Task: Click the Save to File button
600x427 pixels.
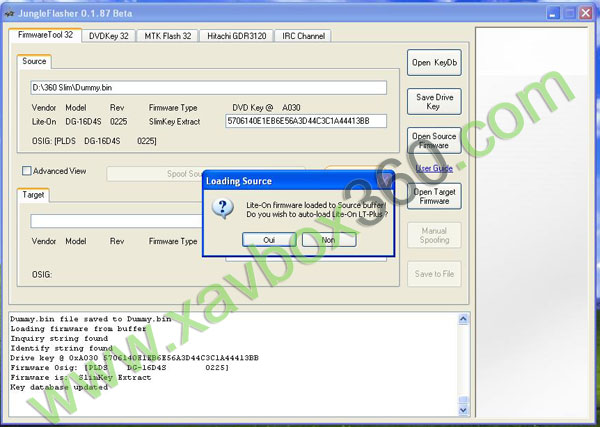Action: pyautogui.click(x=434, y=274)
